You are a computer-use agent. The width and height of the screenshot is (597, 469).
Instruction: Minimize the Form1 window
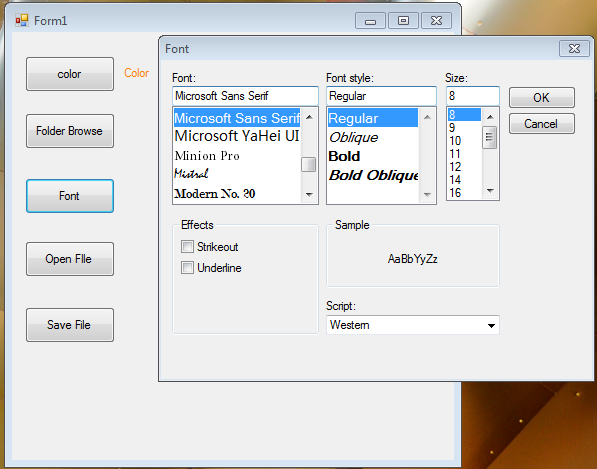tap(370, 21)
